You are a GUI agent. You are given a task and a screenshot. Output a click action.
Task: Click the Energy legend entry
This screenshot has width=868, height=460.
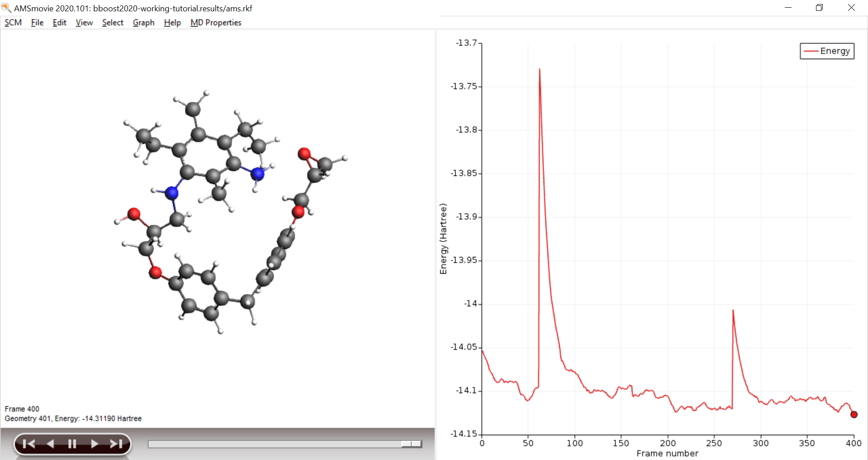(827, 51)
